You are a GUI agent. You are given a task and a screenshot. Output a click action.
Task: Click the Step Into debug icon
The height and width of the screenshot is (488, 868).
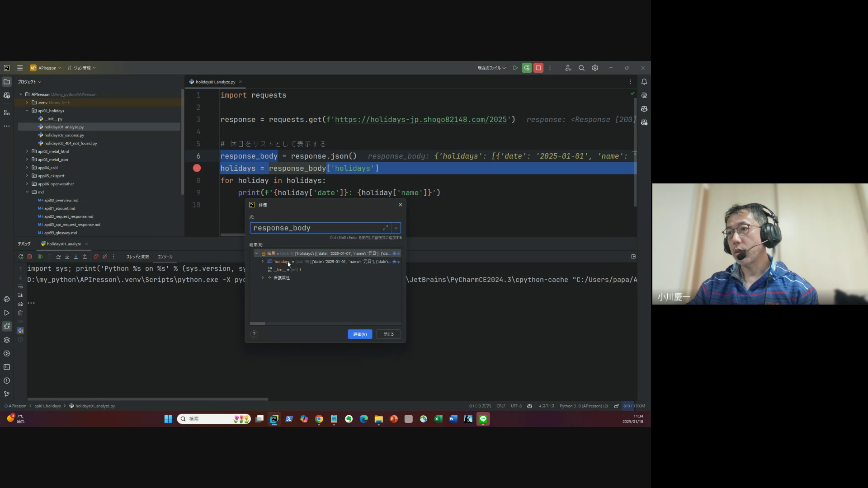67,257
